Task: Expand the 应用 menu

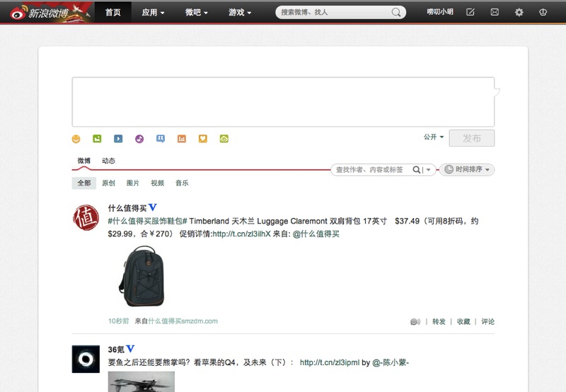Action: [x=153, y=13]
